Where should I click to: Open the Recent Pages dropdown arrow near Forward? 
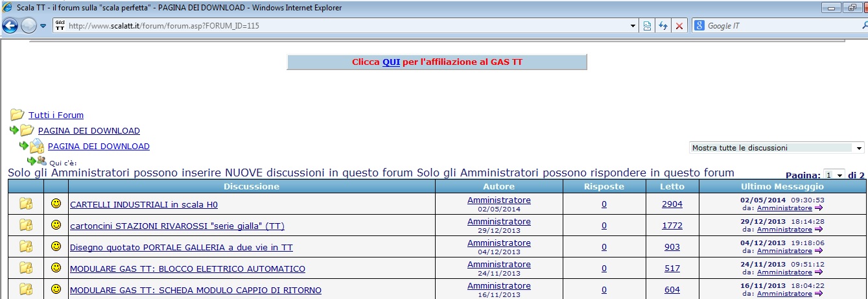point(43,26)
